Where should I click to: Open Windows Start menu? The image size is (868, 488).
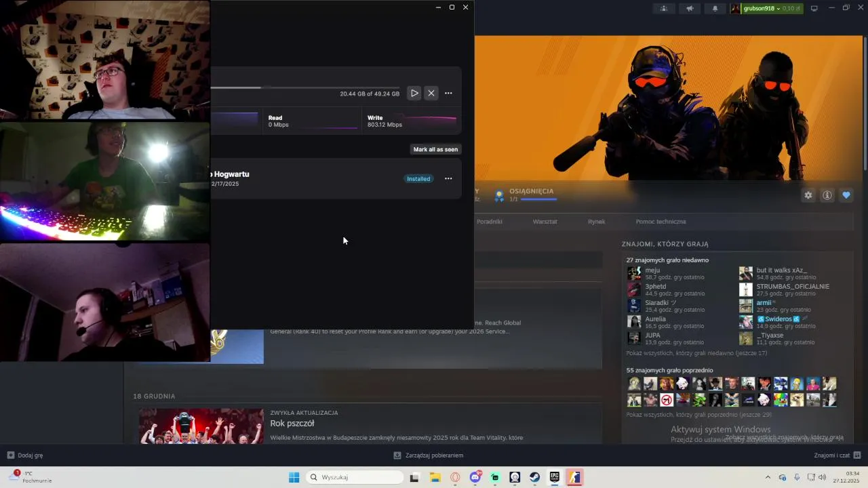(294, 477)
